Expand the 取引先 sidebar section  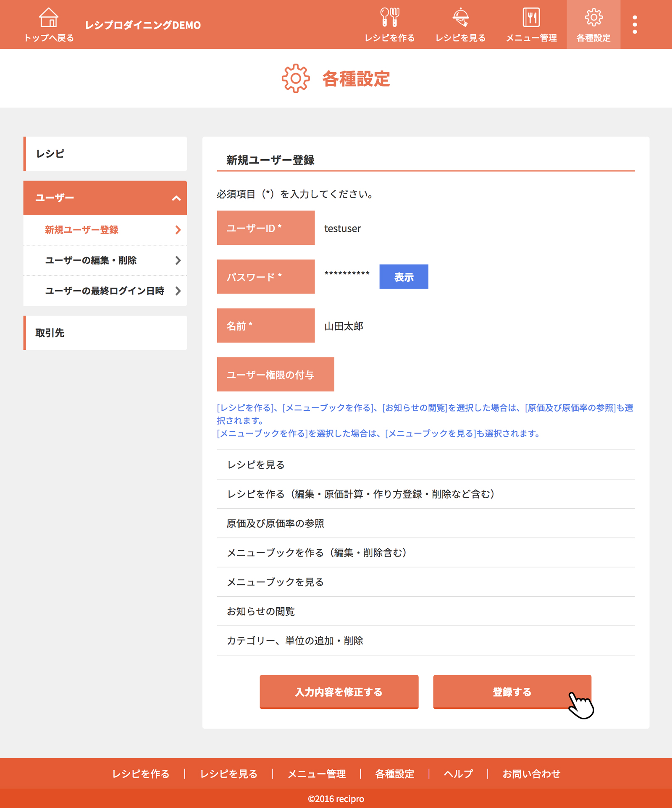coord(105,333)
